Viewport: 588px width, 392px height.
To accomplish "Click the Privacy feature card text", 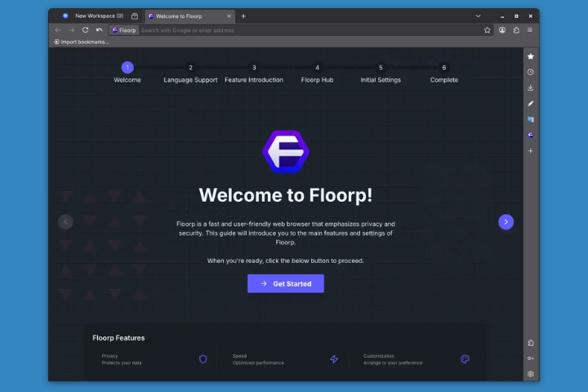I will tap(122, 359).
